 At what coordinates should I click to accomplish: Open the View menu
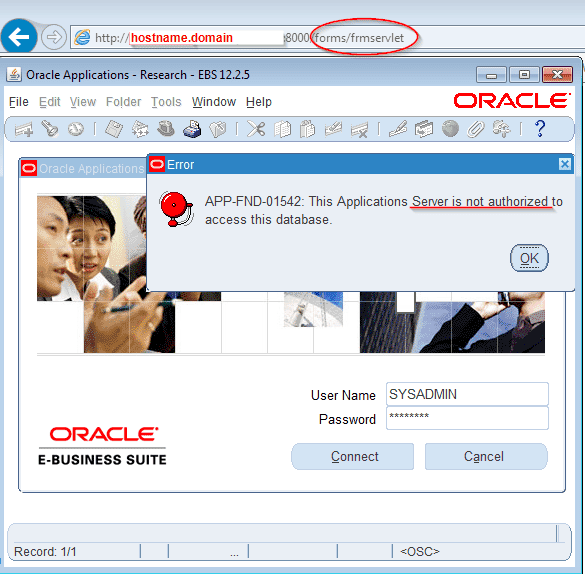83,102
